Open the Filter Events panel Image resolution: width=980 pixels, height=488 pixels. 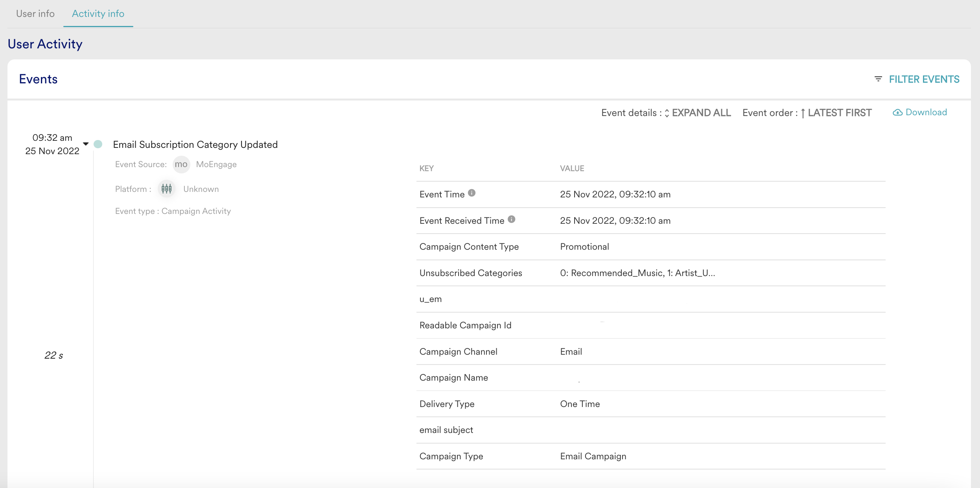click(x=924, y=79)
